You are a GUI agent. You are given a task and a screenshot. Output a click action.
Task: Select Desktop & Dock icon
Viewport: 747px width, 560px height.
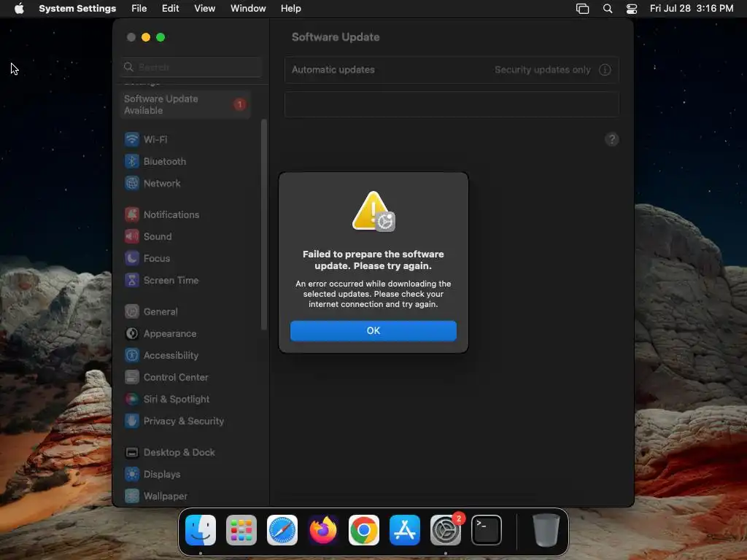pyautogui.click(x=132, y=453)
